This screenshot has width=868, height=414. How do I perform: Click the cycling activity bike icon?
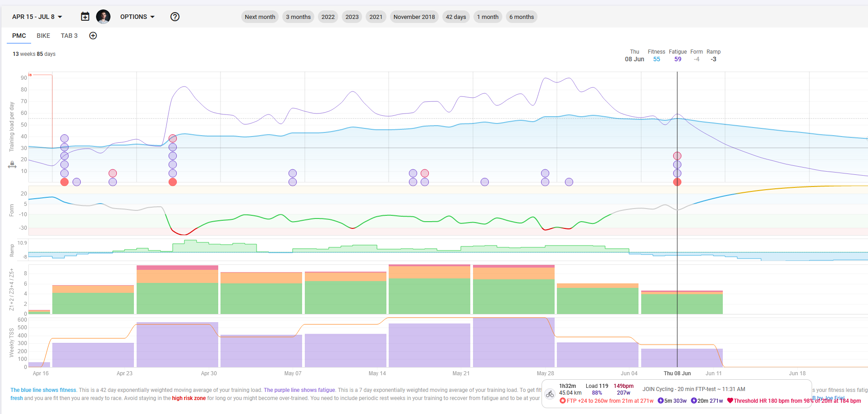[x=550, y=394]
